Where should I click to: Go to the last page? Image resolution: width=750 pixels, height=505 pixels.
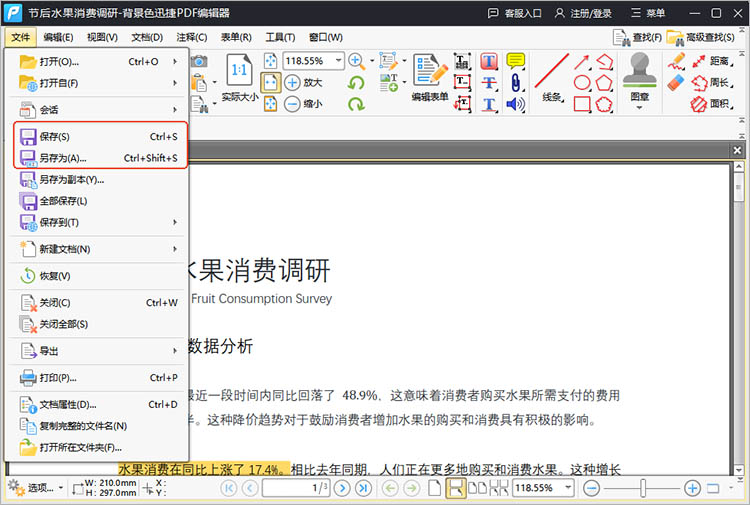(x=364, y=488)
